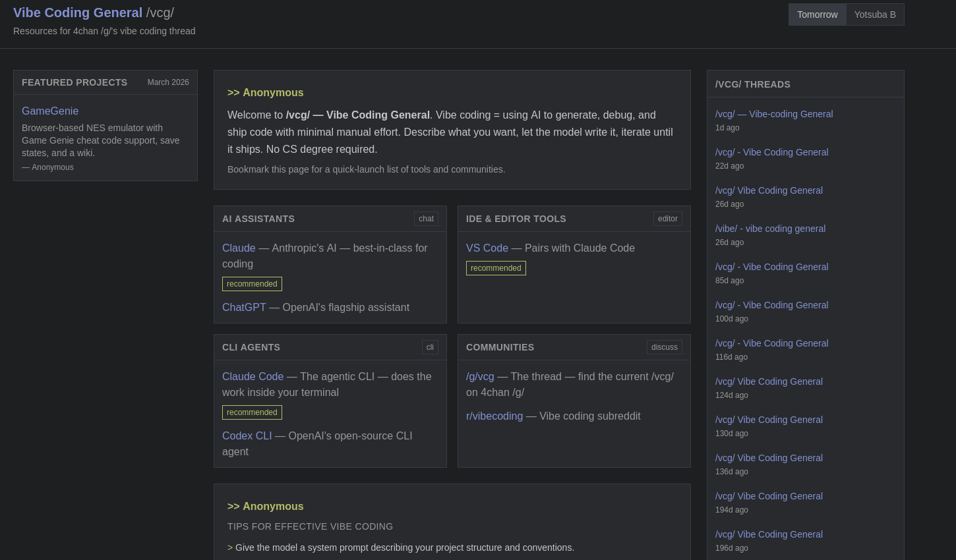This screenshot has height=560, width=956.
Task: Click the 'recommended' badge under Claude Code
Action: pos(252,412)
